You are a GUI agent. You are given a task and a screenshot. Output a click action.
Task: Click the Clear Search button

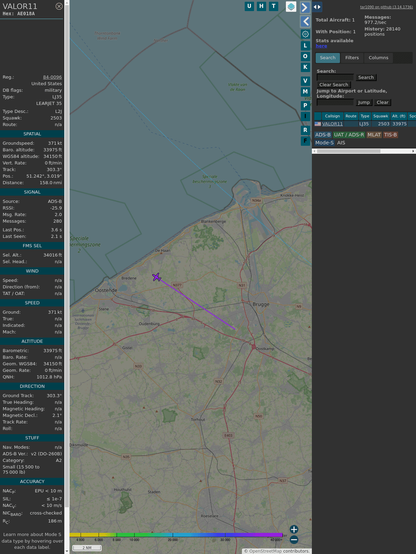coord(334,85)
